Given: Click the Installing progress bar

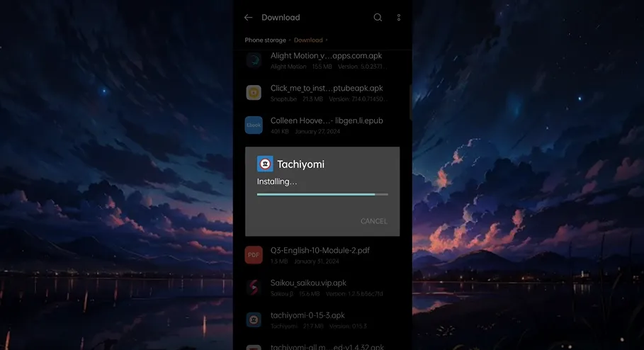Looking at the screenshot, I should [322, 194].
